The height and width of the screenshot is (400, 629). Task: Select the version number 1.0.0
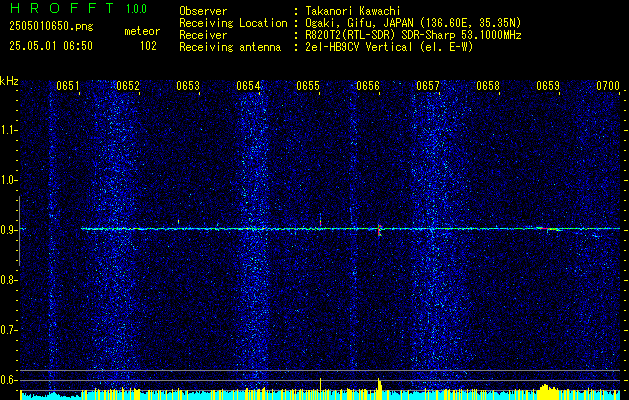[x=136, y=9]
